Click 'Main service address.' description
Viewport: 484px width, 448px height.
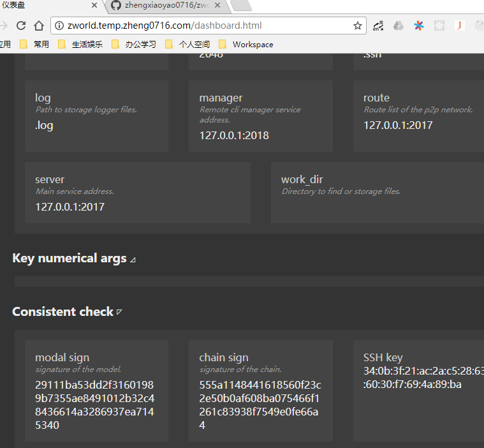[x=75, y=191]
